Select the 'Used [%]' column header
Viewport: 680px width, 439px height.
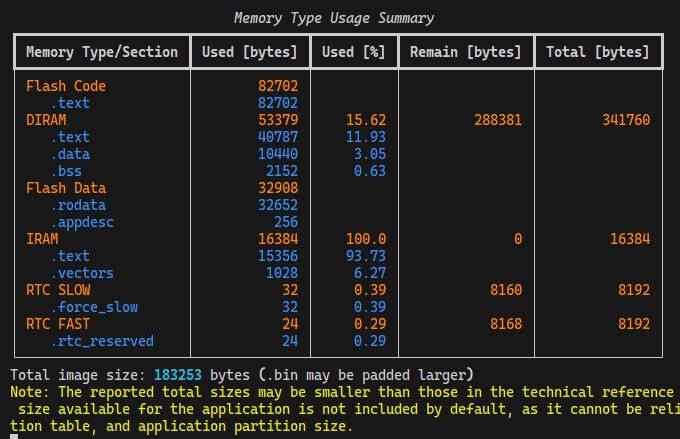pos(353,52)
